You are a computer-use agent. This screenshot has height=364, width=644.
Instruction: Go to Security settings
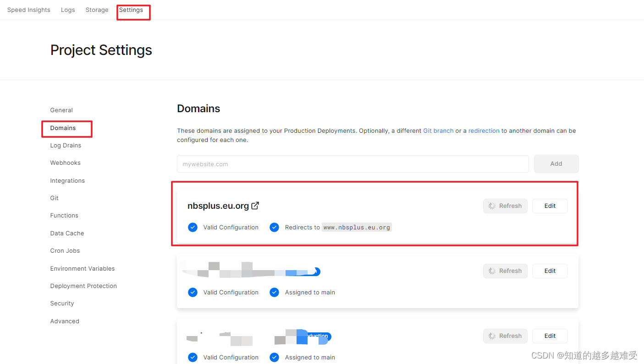(x=62, y=303)
